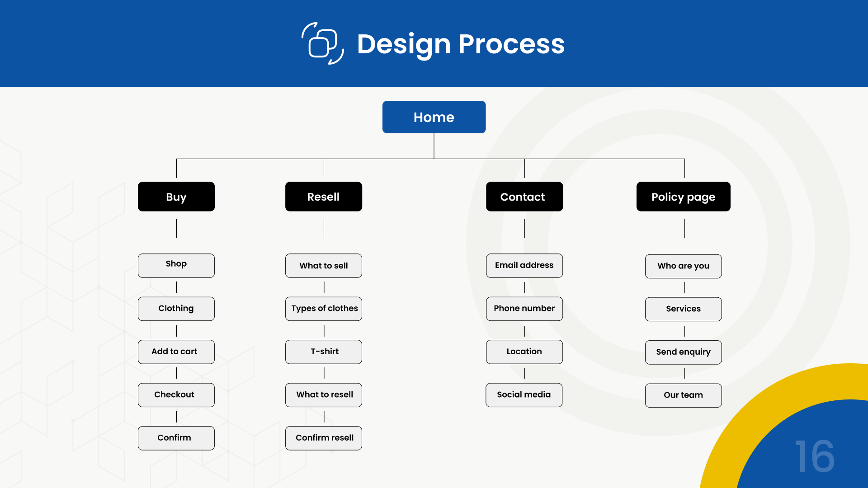Image resolution: width=868 pixels, height=488 pixels.
Task: Click the Shop node
Action: point(176,265)
